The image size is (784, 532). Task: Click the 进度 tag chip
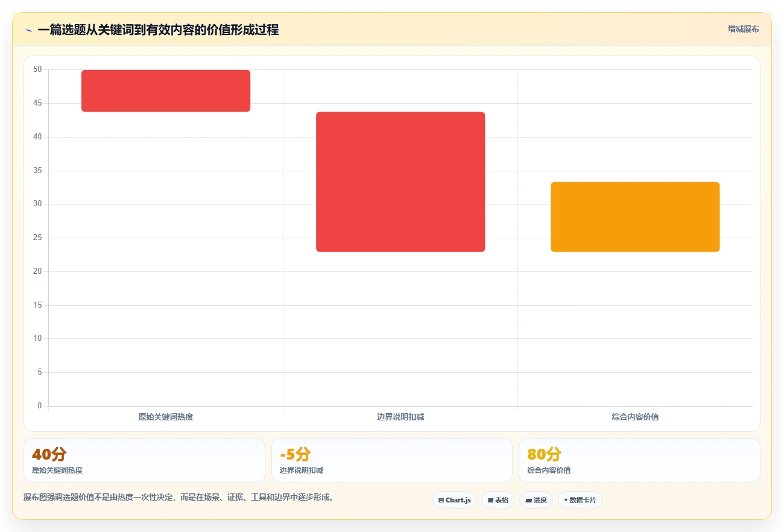536,500
